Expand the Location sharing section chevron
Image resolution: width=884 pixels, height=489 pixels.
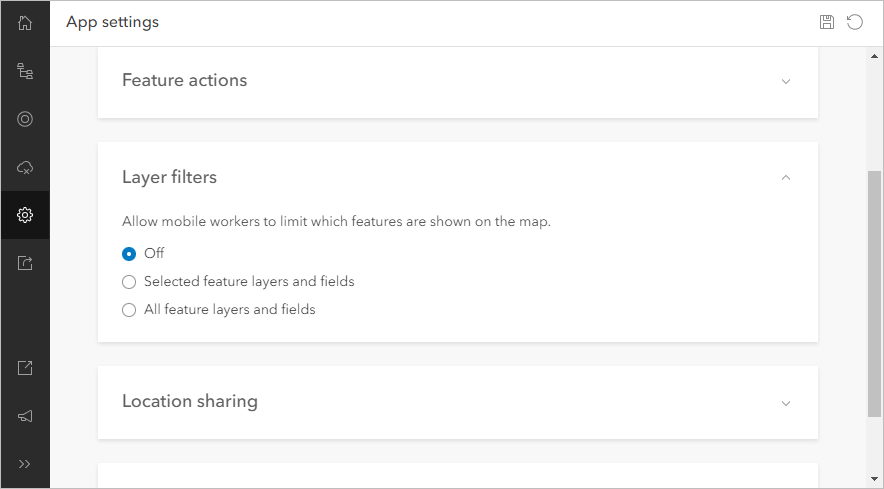pos(786,403)
